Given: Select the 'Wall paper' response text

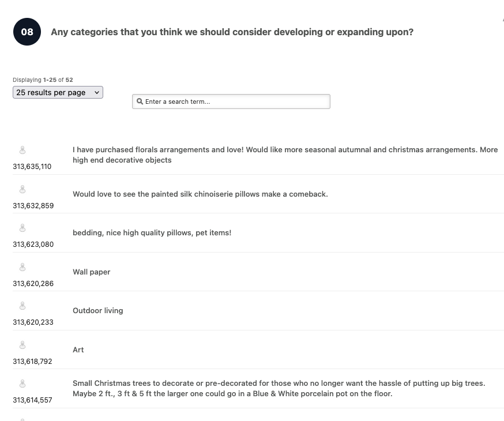Looking at the screenshot, I should click(x=91, y=272).
